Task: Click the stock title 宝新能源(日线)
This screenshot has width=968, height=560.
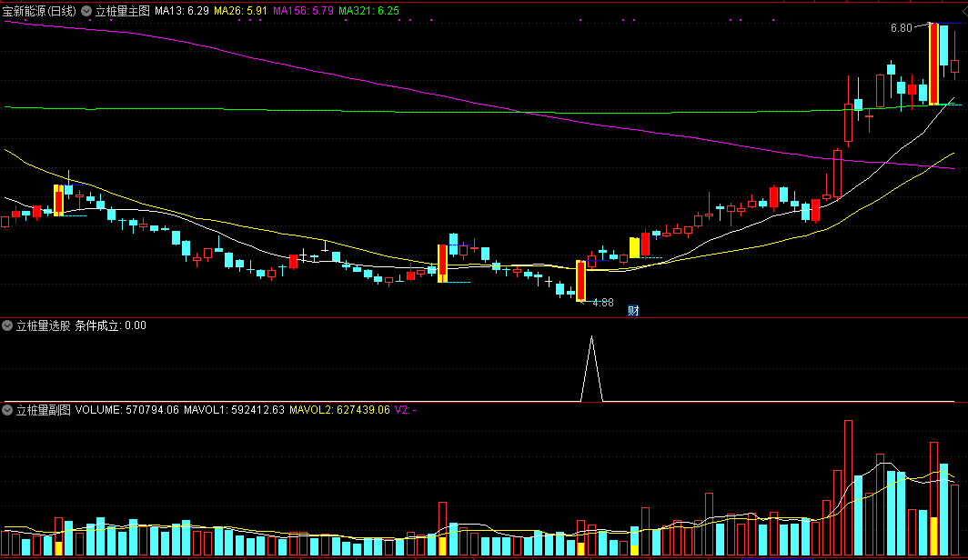Action: click(x=39, y=11)
